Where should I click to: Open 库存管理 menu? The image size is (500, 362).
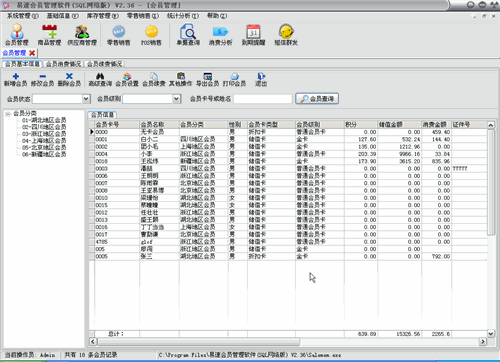click(x=103, y=16)
